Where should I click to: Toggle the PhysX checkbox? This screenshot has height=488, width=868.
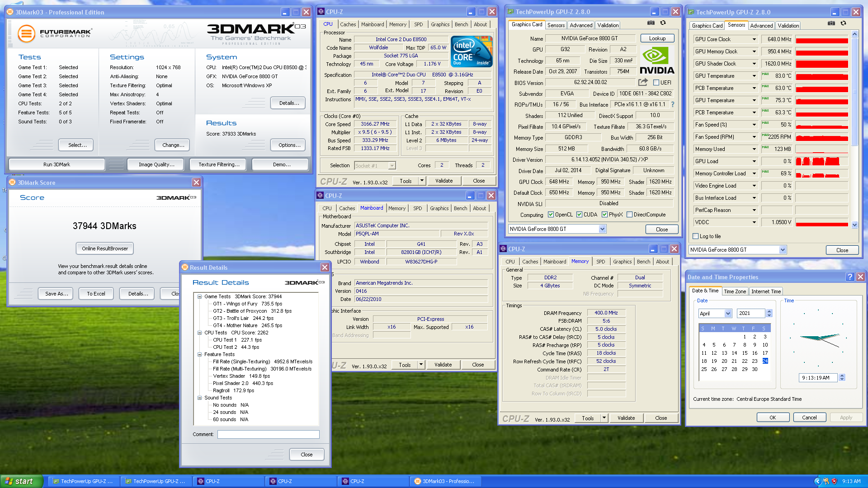(x=604, y=215)
